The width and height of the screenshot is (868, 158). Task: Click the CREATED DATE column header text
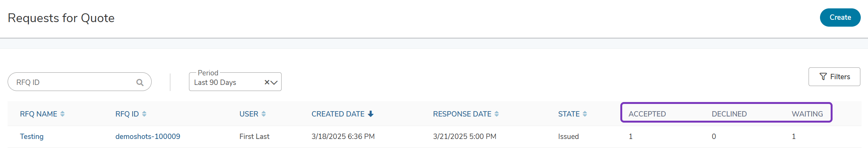click(x=338, y=114)
